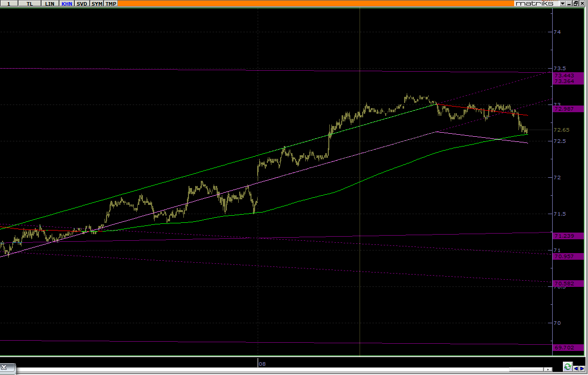This screenshot has height=375, width=588.
Task: Click the 71.5 axis value
Action: [559, 214]
